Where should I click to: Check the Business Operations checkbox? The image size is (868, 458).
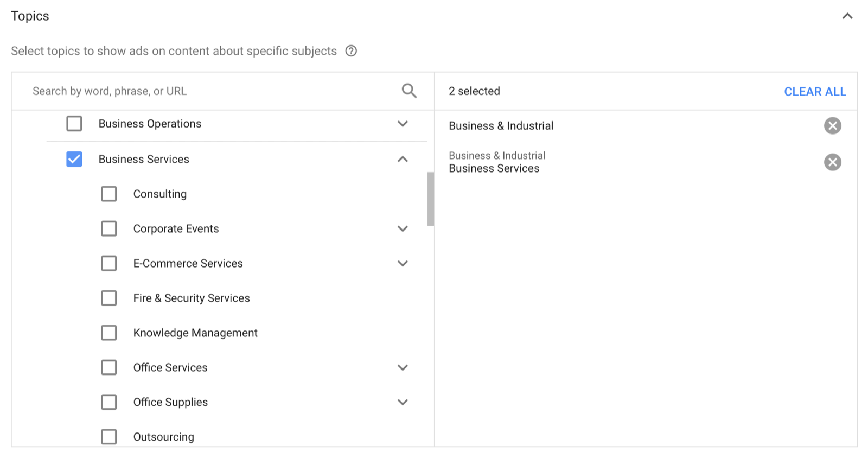[x=74, y=124]
